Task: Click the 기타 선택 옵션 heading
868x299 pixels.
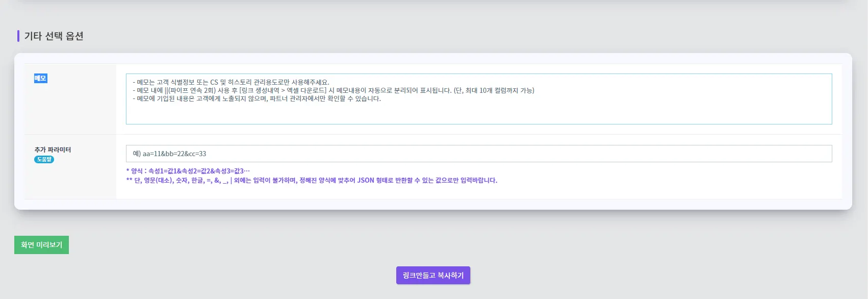Action: 54,36
